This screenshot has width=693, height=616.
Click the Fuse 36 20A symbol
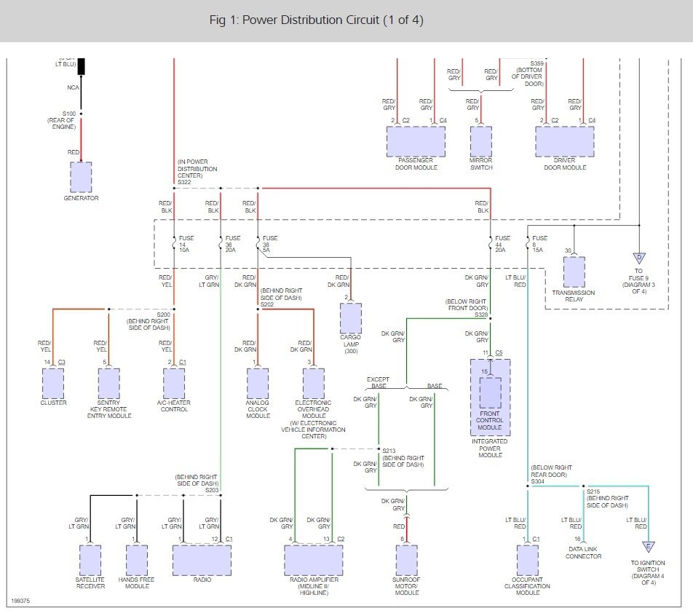[221, 243]
